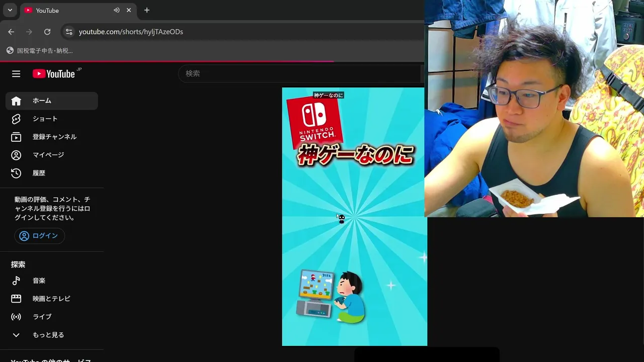This screenshot has height=362, width=644.
Task: Open 登録チャンネル in the sidebar
Action: pos(52,137)
